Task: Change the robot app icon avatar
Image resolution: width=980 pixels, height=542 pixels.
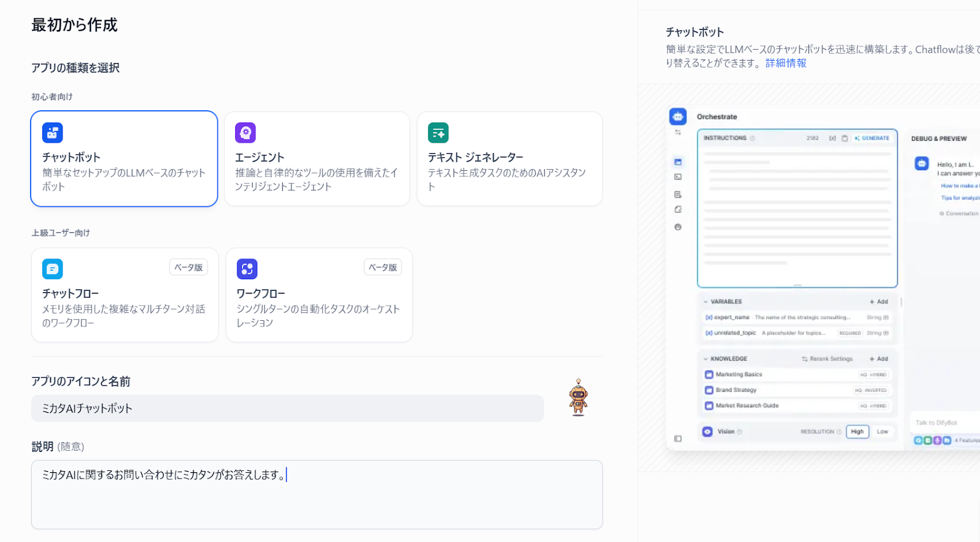Action: tap(578, 398)
